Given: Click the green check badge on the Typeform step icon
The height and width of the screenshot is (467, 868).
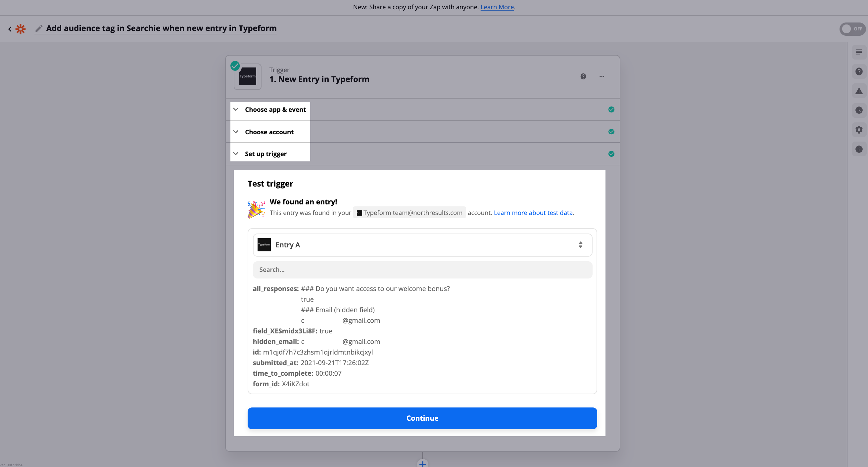Looking at the screenshot, I should point(235,66).
